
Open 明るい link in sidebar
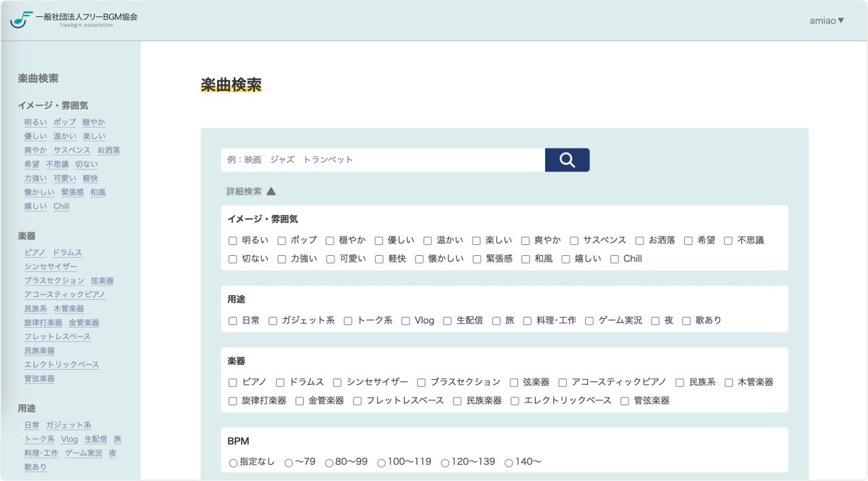(36, 122)
